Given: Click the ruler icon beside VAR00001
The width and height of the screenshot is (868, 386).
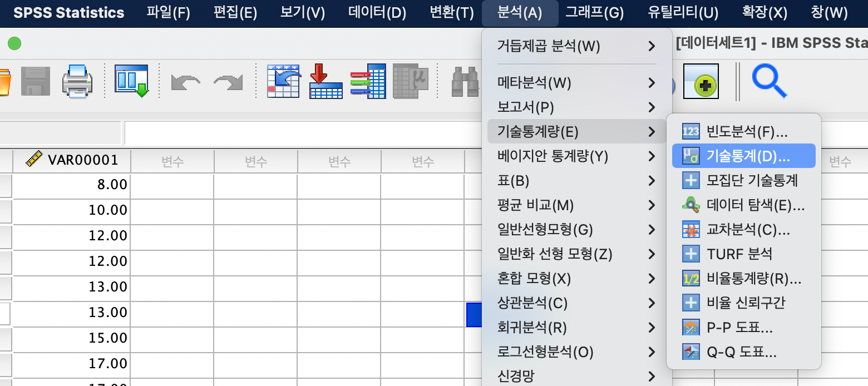Looking at the screenshot, I should [x=35, y=160].
